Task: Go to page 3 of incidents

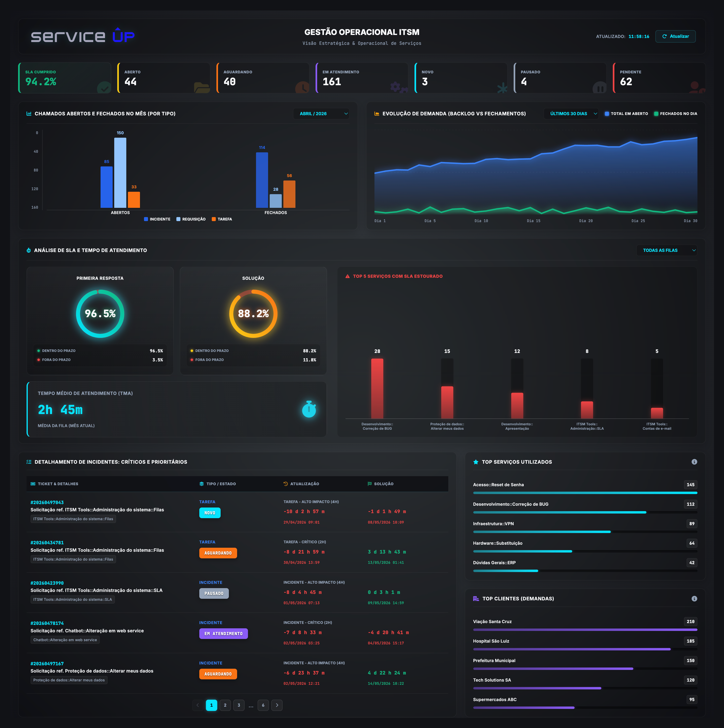Action: (239, 705)
